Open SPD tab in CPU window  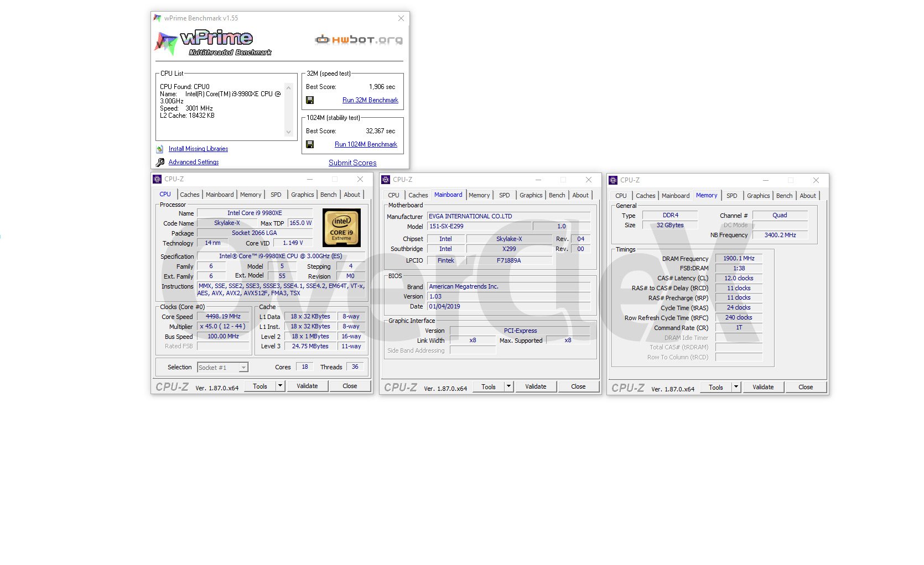point(276,195)
